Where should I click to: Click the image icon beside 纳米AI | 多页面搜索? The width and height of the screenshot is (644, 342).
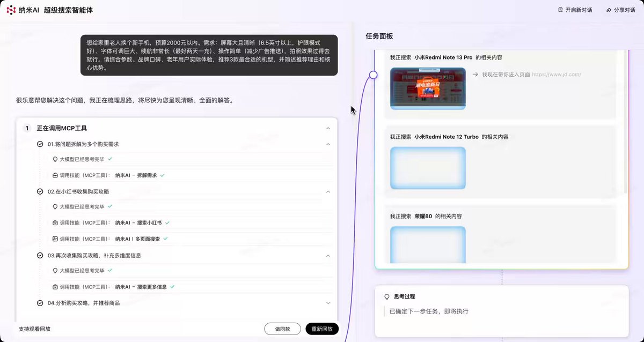click(x=55, y=239)
